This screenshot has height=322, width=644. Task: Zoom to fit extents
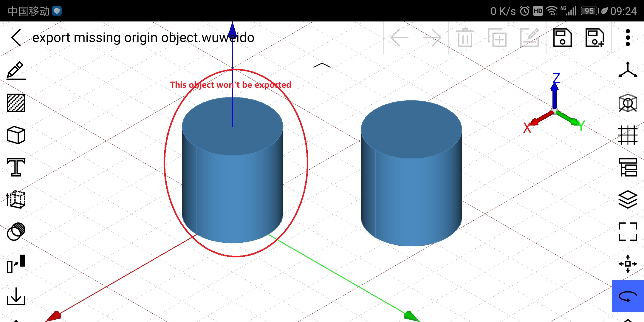[628, 231]
